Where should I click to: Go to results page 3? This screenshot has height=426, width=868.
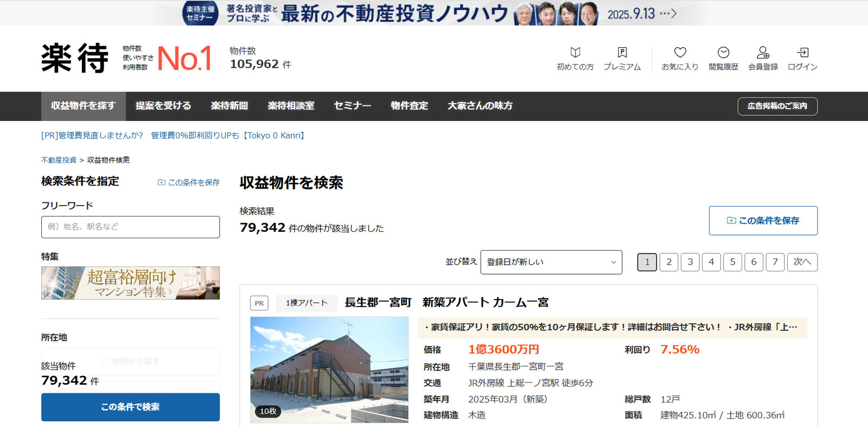click(x=690, y=262)
